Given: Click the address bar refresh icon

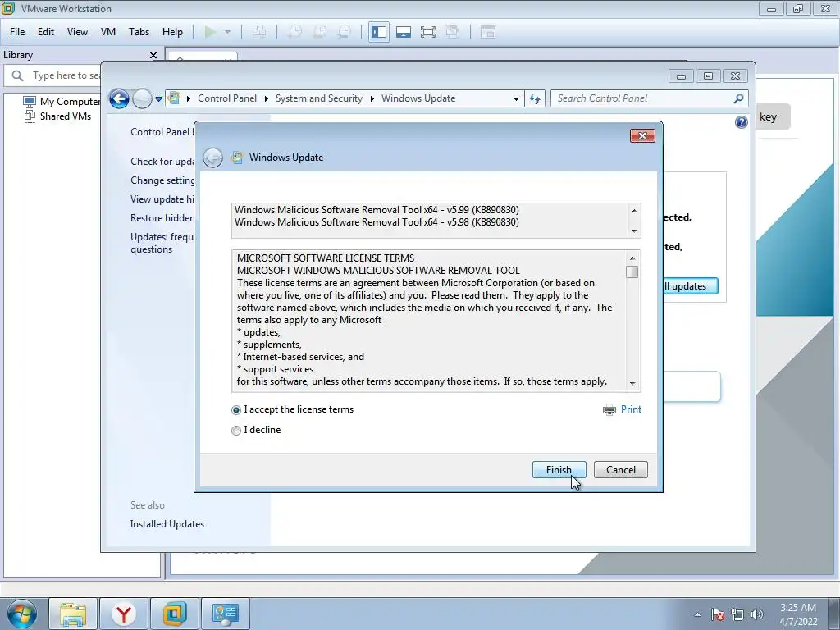Looking at the screenshot, I should pyautogui.click(x=535, y=98).
